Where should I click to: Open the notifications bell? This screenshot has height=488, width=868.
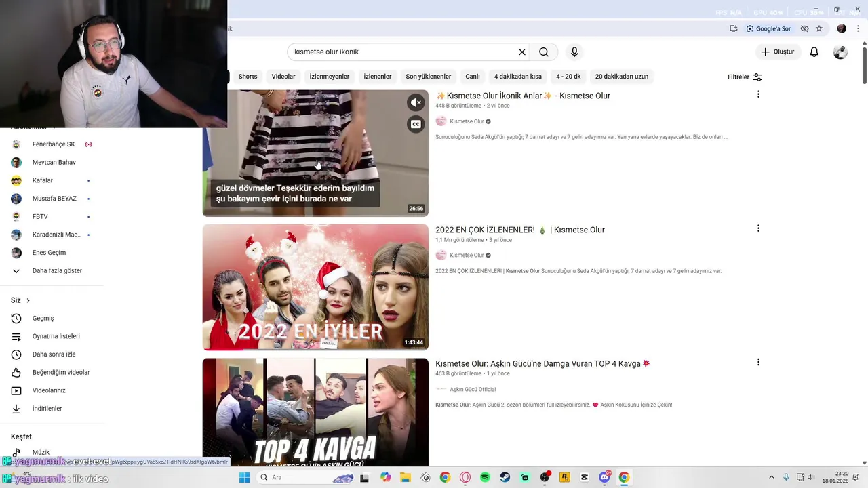click(814, 52)
